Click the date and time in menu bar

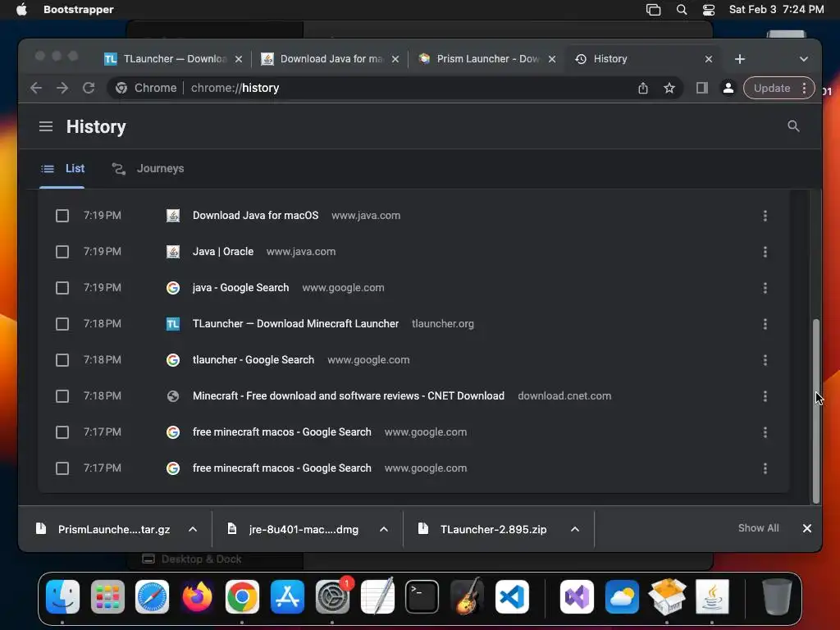pos(776,10)
